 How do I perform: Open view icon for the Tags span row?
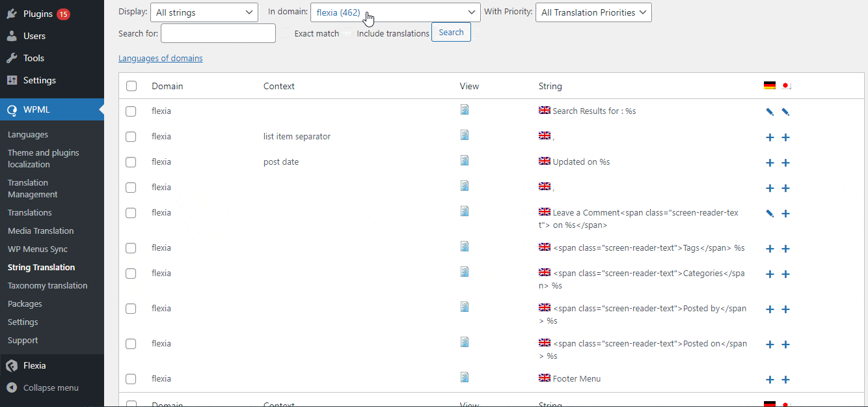465,246
